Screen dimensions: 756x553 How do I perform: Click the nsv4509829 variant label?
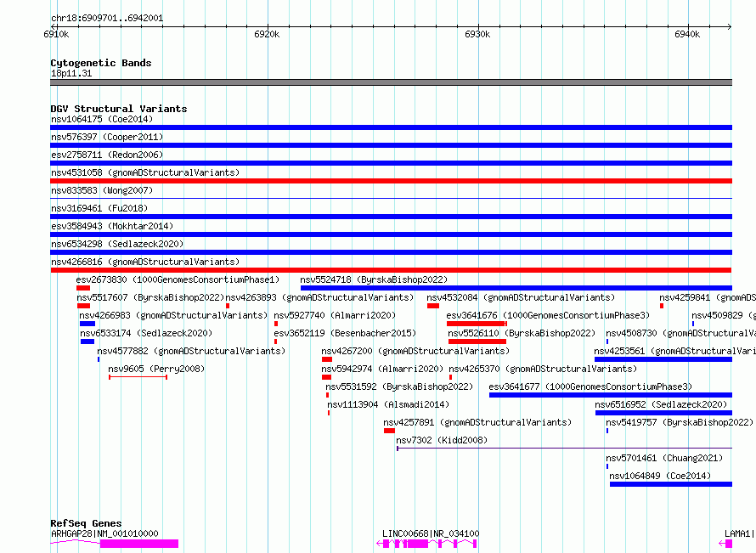click(723, 315)
